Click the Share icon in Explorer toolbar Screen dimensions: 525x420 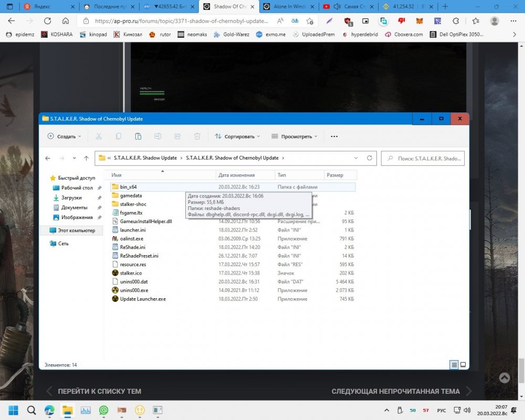click(177, 136)
